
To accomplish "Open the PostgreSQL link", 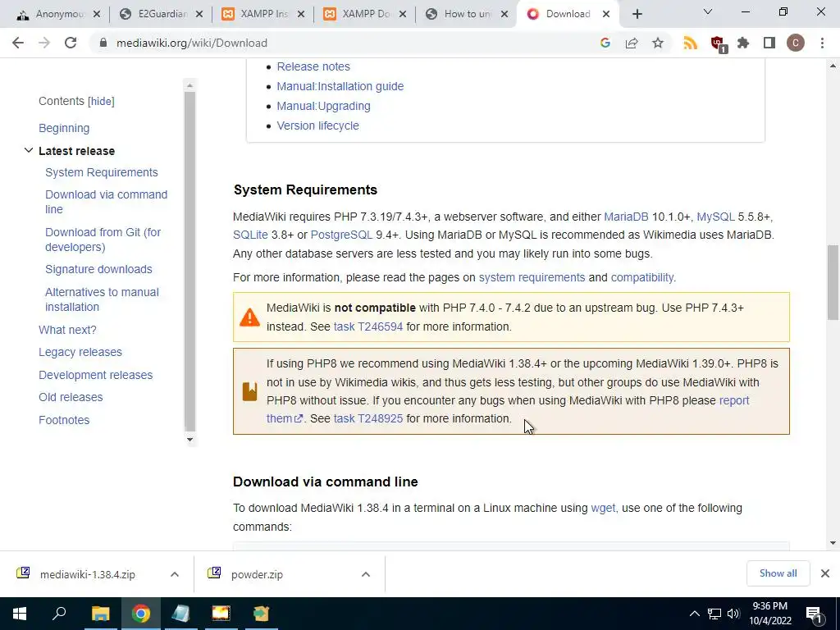I will coord(341,235).
